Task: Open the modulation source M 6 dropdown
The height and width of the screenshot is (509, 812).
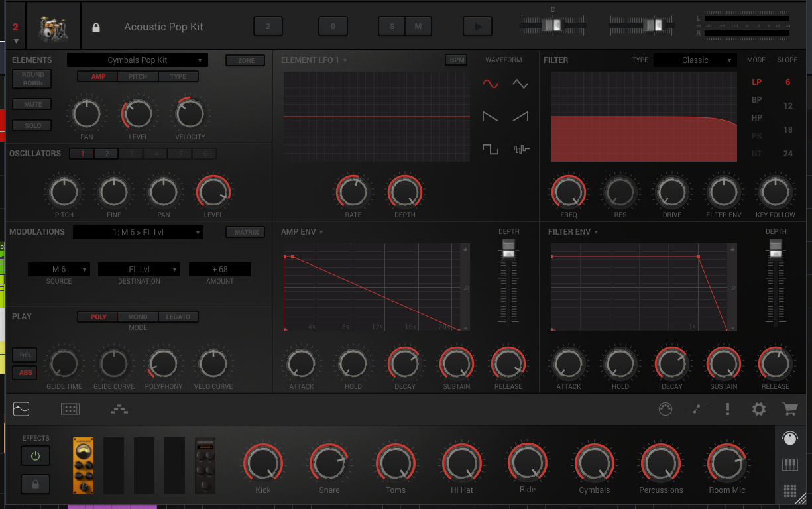Action: tap(58, 269)
